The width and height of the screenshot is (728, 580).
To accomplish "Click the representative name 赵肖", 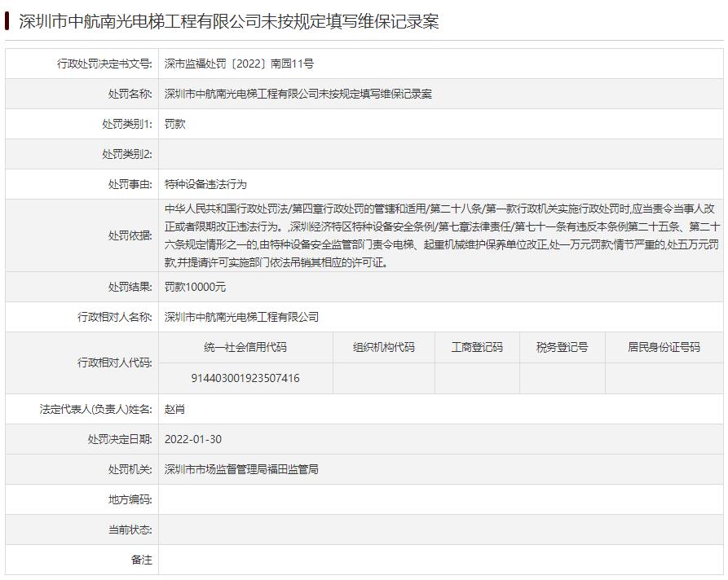I will pos(175,409).
